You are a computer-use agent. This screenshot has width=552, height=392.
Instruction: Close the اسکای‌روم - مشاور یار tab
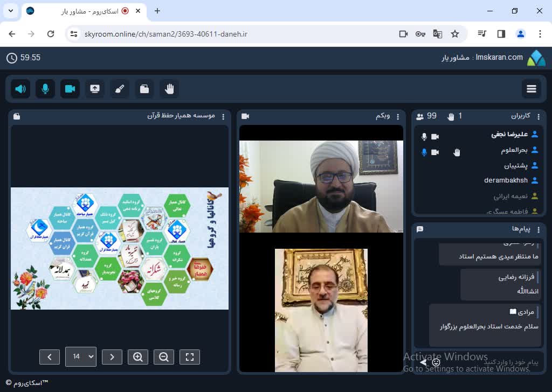138,11
